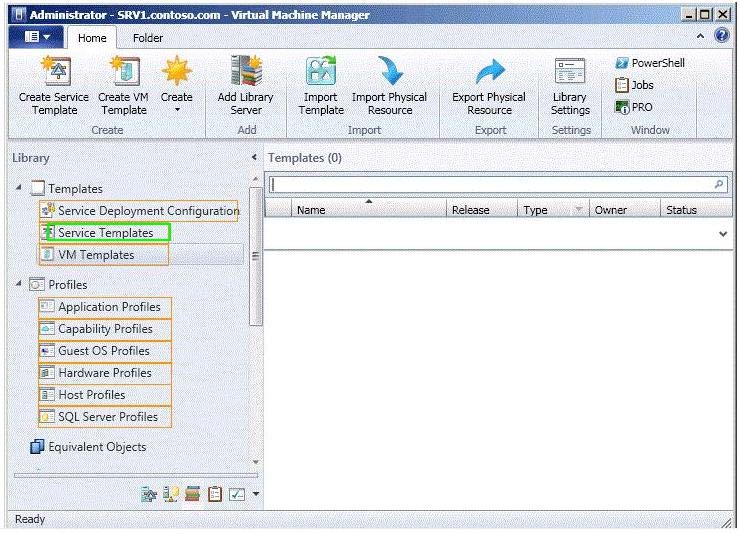
Task: Open Library workspace books icon
Action: pos(193,494)
